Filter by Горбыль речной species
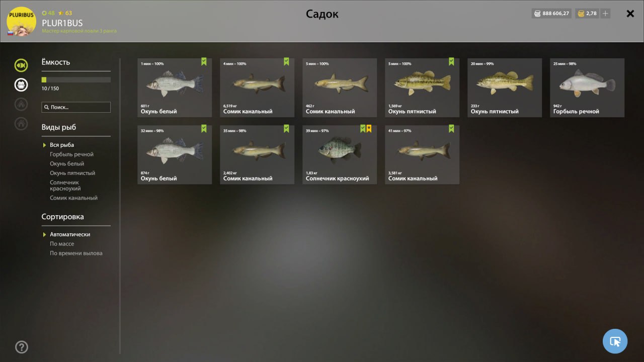644x362 pixels. [x=71, y=154]
